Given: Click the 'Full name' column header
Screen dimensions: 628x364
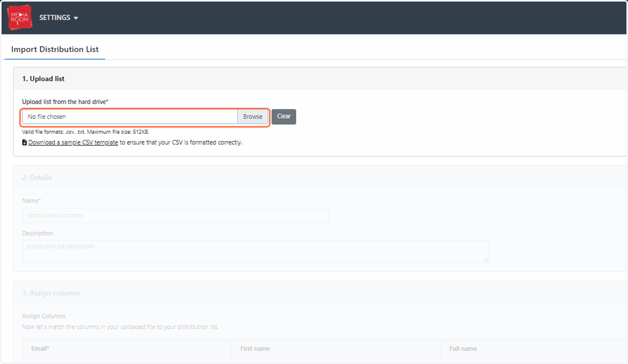Looking at the screenshot, I should [534, 349].
